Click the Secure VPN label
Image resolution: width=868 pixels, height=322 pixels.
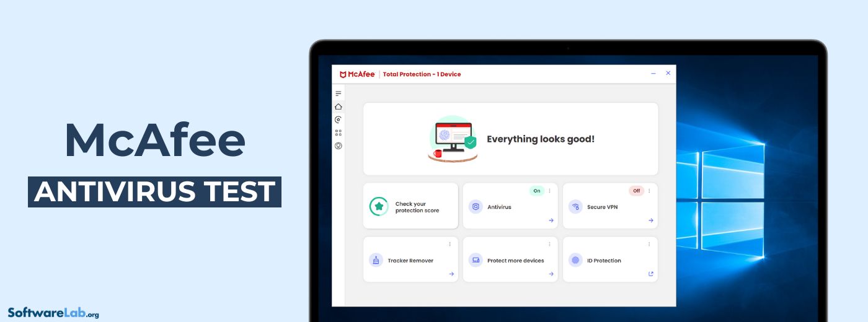603,207
